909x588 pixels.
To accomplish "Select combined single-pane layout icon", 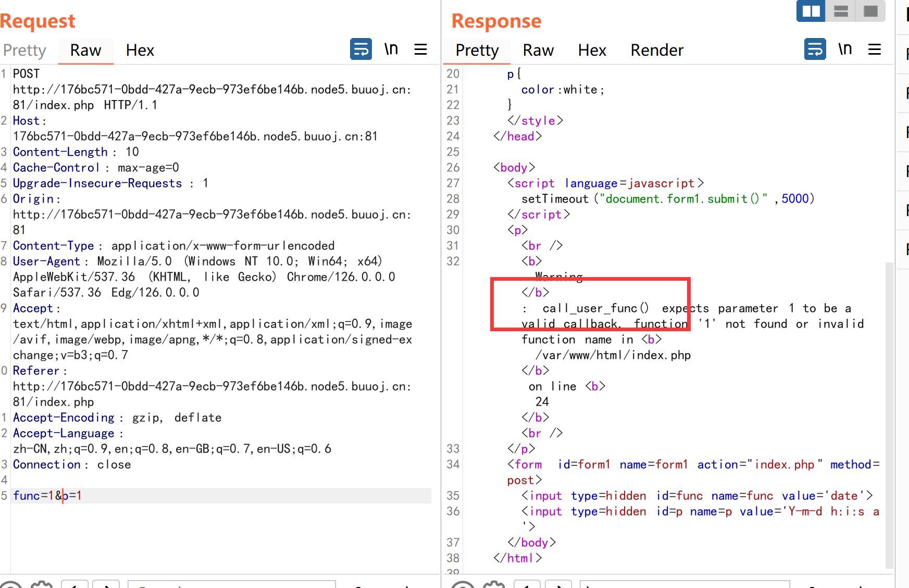I will point(870,11).
